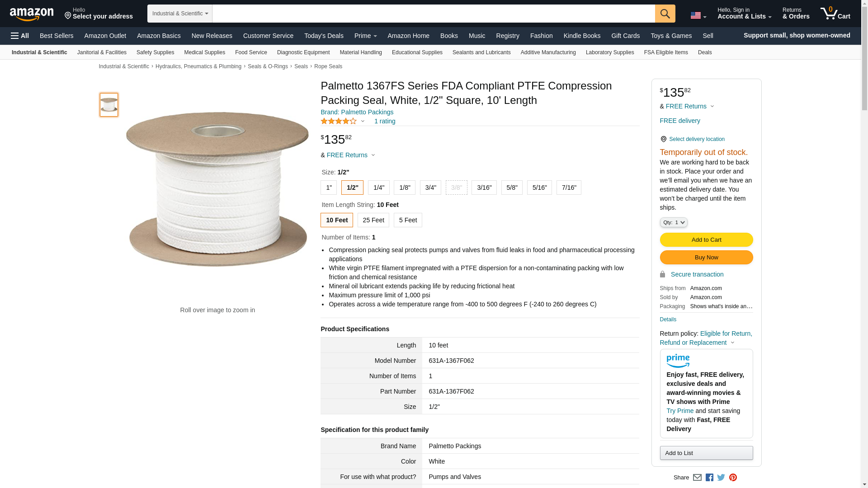The height and width of the screenshot is (488, 868).
Task: Click the product thumbnail image
Action: 109,105
